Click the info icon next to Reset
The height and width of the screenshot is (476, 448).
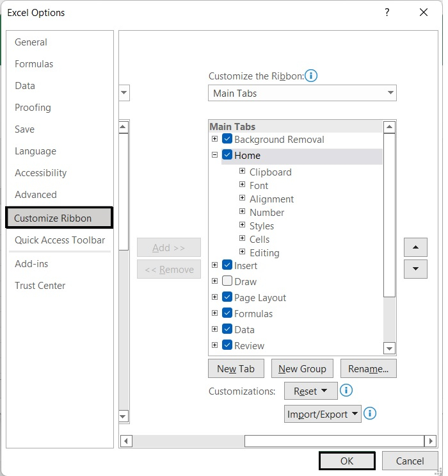(346, 390)
